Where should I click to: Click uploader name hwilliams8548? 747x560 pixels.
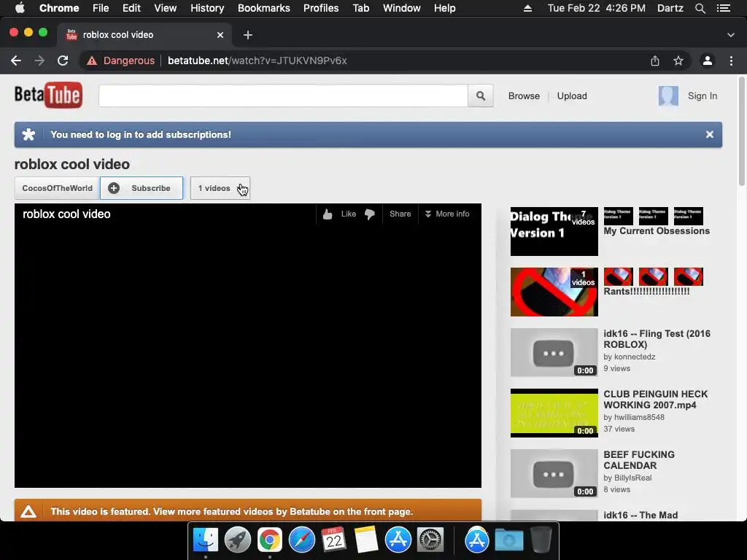coord(639,417)
